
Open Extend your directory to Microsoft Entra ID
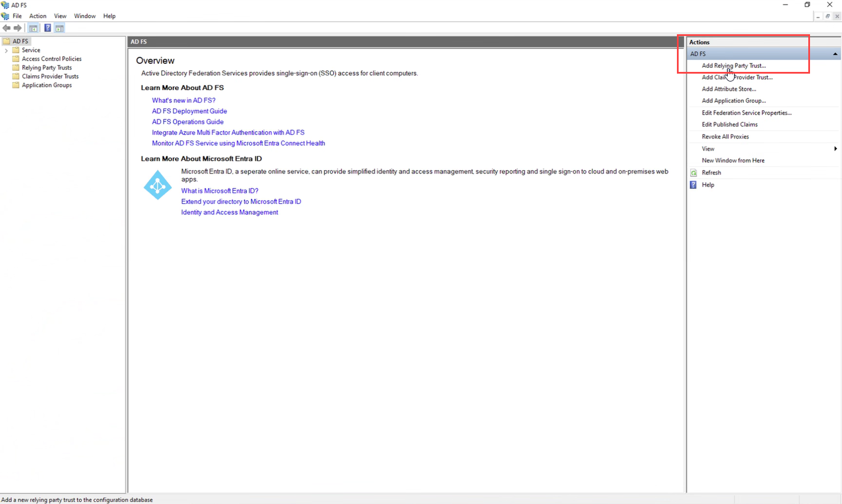[240, 201]
